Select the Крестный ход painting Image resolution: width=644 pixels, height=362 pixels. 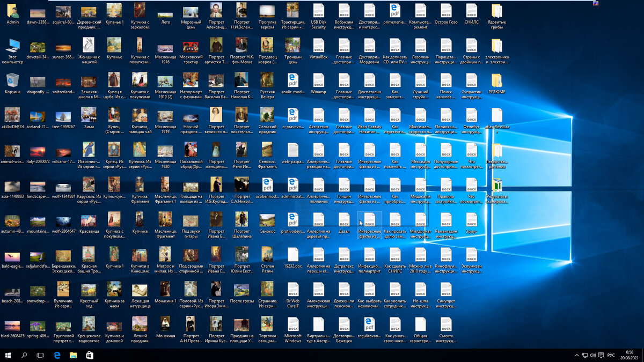(89, 290)
